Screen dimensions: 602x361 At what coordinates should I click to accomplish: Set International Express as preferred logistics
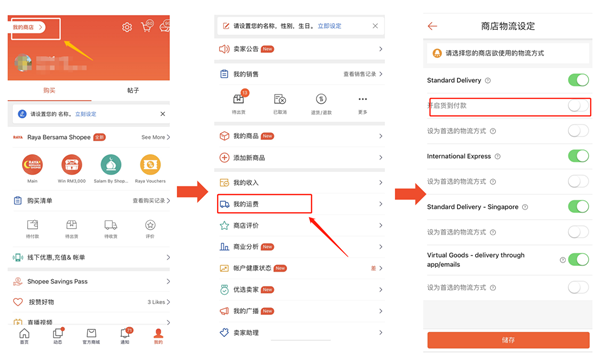(578, 181)
